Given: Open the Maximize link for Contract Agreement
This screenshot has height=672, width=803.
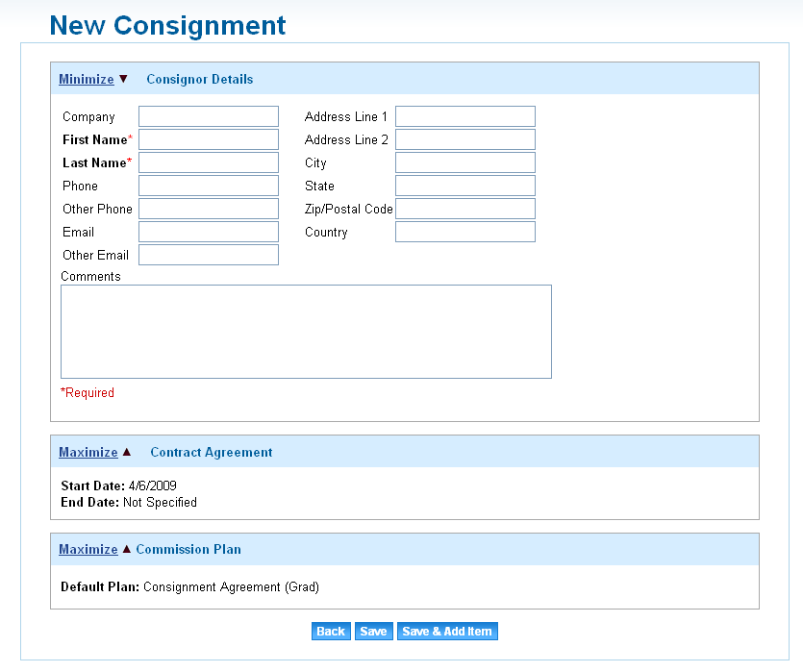Looking at the screenshot, I should [x=88, y=453].
